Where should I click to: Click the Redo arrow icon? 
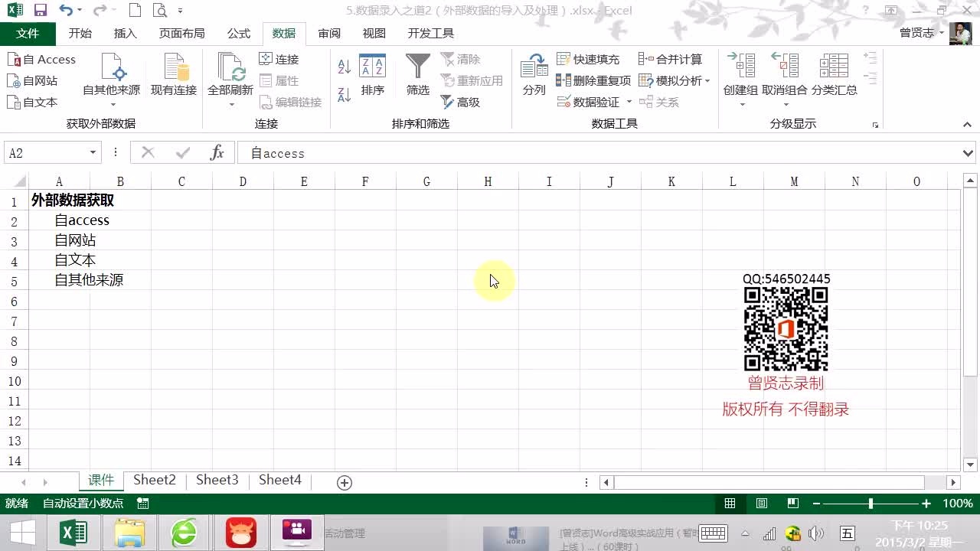[100, 11]
